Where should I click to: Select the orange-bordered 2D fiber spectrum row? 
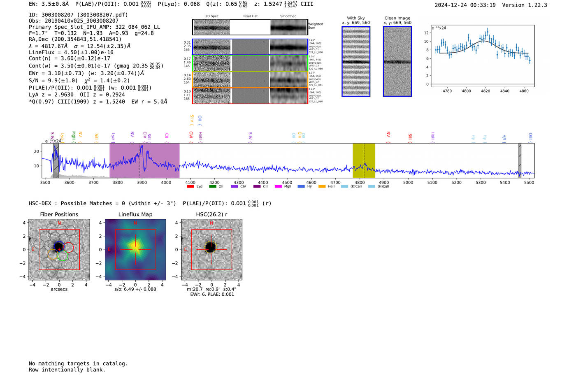pyautogui.click(x=250, y=79)
